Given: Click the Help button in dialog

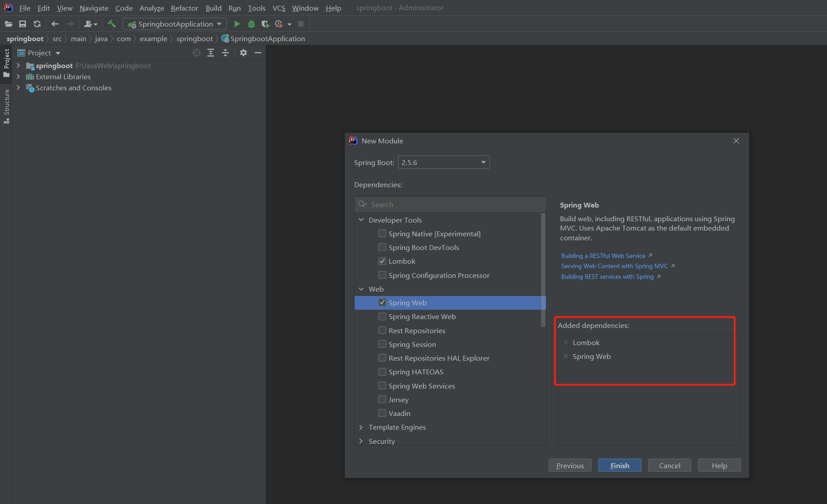Looking at the screenshot, I should click(719, 466).
